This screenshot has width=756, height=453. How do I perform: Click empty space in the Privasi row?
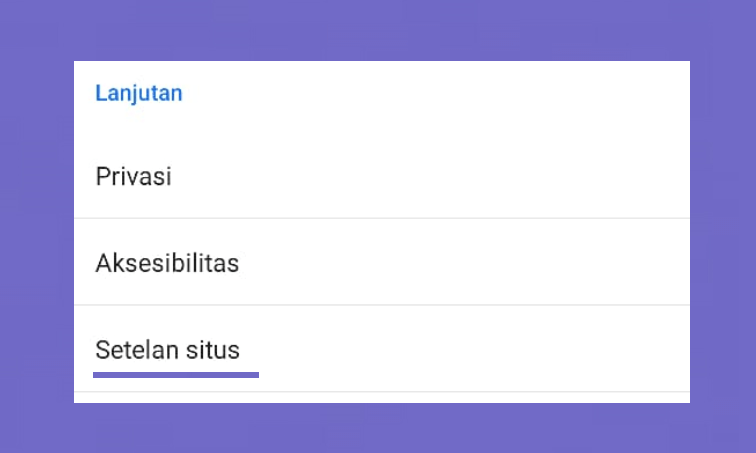pos(434,176)
